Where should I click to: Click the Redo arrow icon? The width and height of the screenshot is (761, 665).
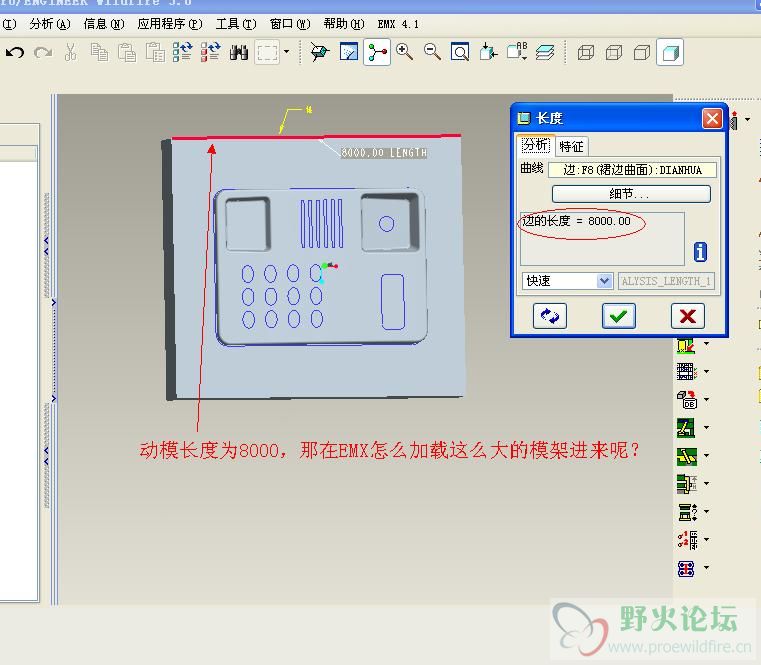(x=43, y=52)
